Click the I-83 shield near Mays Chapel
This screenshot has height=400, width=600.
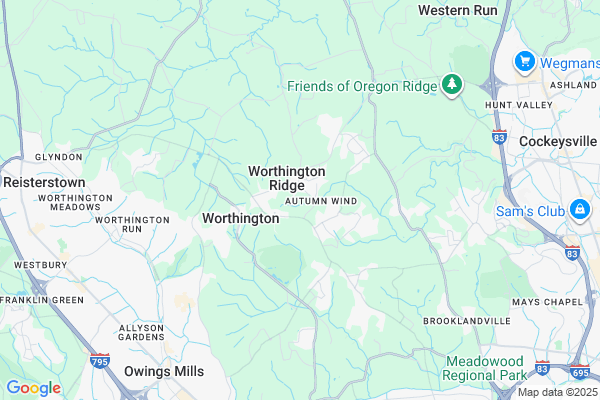point(572,253)
